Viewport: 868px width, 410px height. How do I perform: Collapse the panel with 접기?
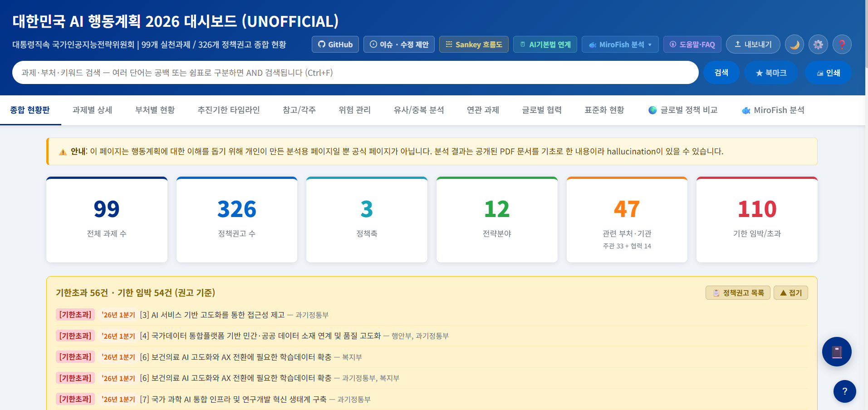click(x=791, y=293)
